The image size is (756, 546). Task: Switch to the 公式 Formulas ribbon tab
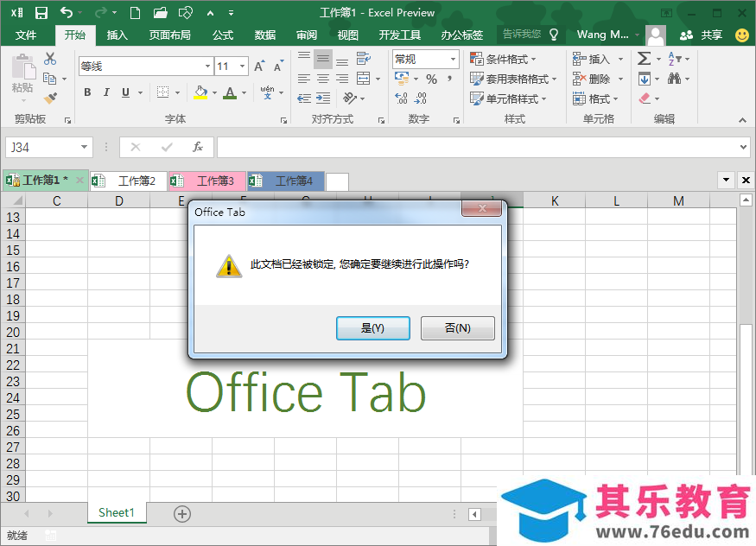(223, 35)
